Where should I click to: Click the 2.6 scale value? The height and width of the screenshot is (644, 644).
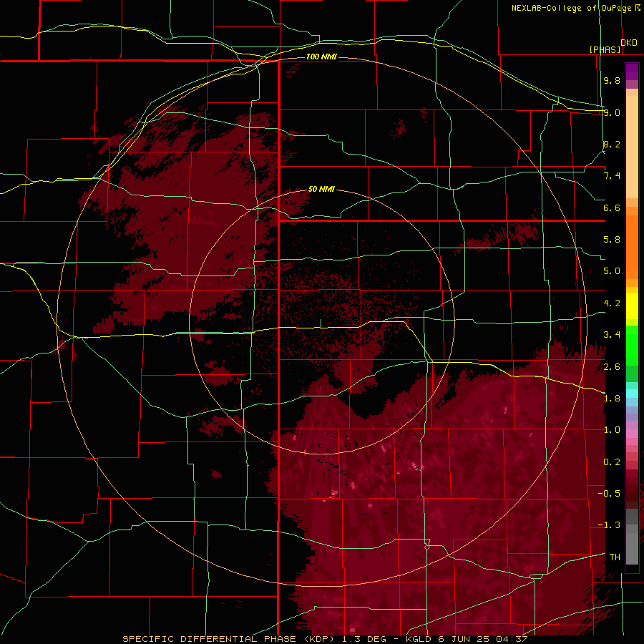tap(612, 367)
